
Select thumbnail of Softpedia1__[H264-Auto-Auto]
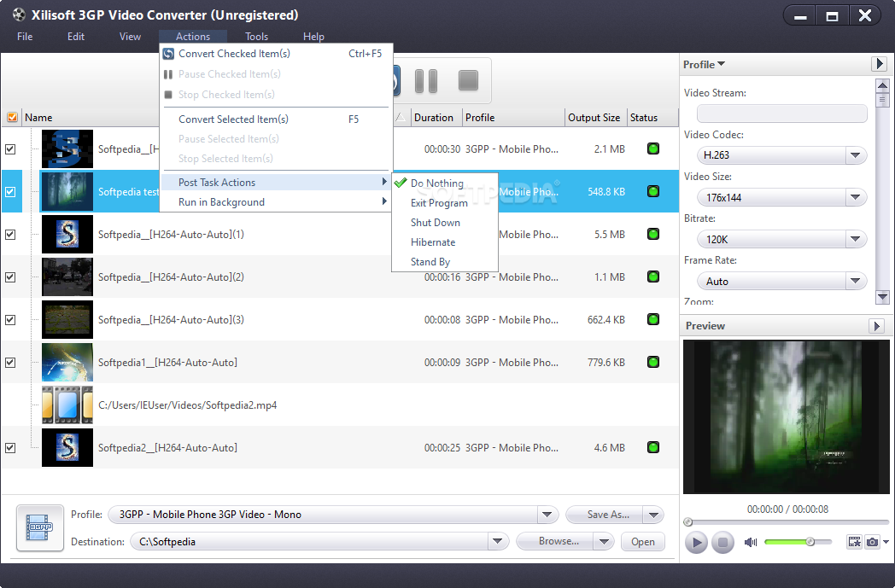(x=67, y=362)
